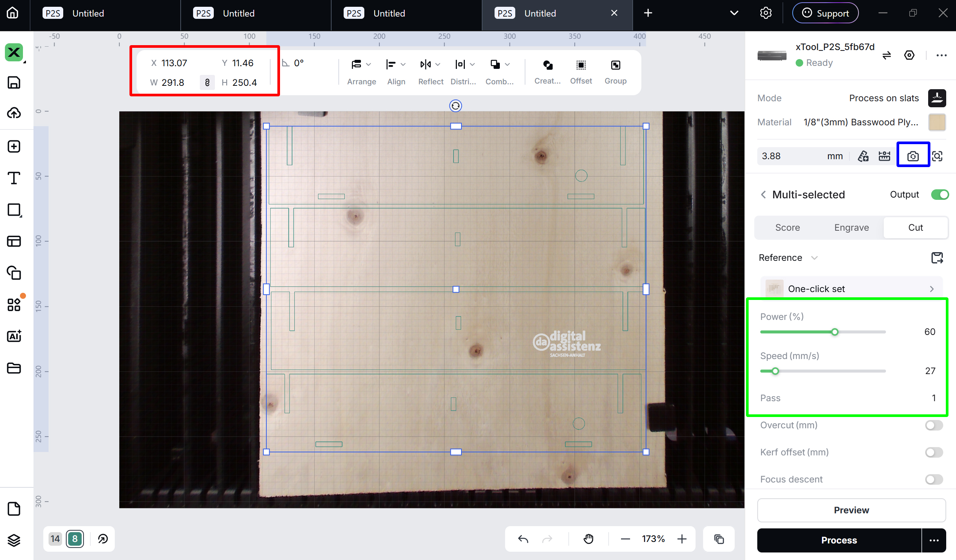
Task: Open the layout table tool in sidebar
Action: pos(14,241)
